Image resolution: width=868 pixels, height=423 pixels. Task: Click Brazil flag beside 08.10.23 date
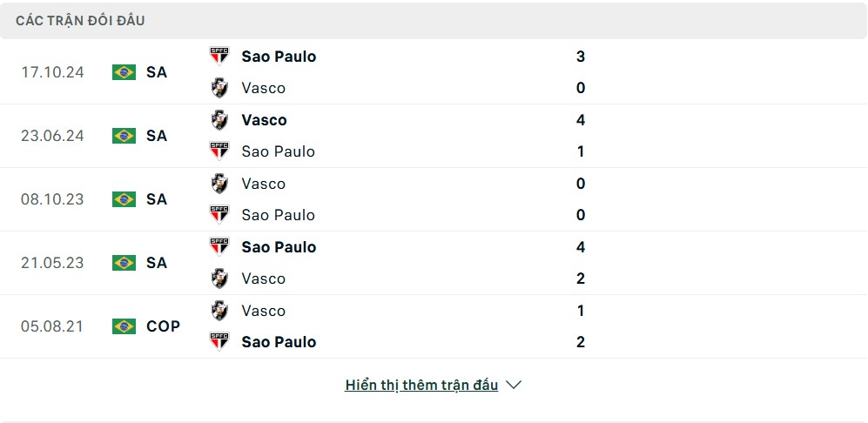[x=124, y=199]
